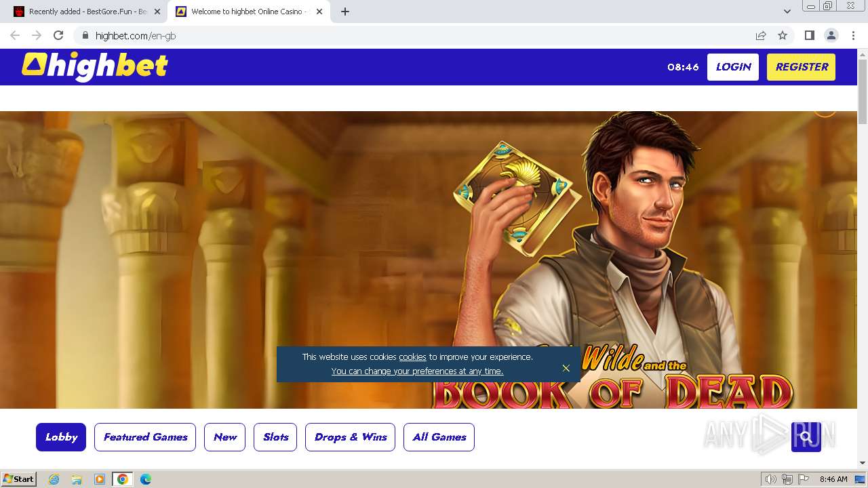Click the 08:46 time in site header
The height and width of the screenshot is (488, 868).
click(x=683, y=67)
